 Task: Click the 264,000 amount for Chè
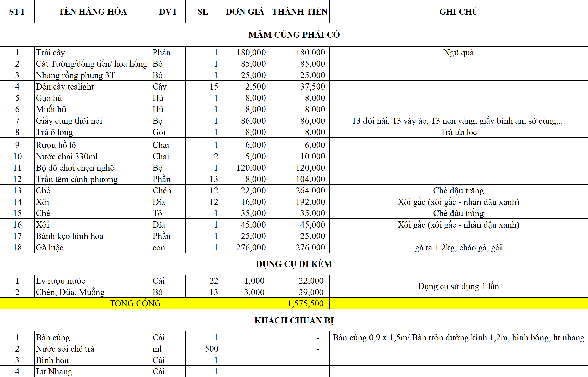click(x=300, y=190)
